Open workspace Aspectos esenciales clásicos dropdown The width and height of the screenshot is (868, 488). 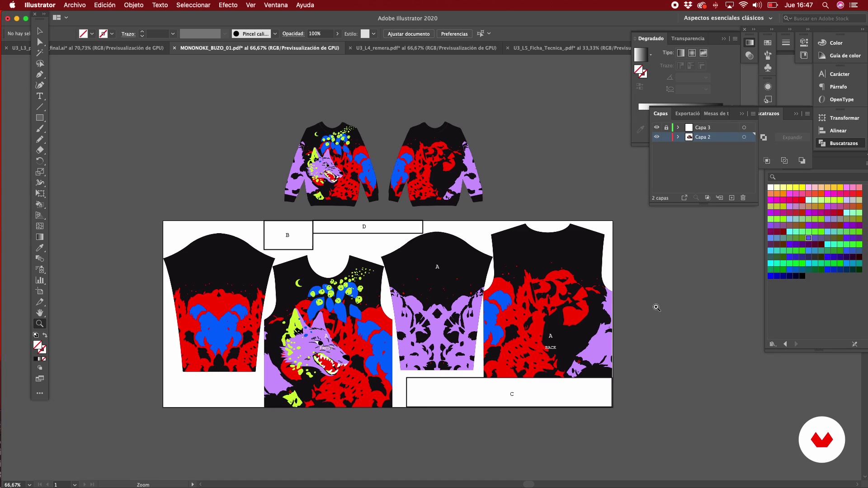[728, 18]
